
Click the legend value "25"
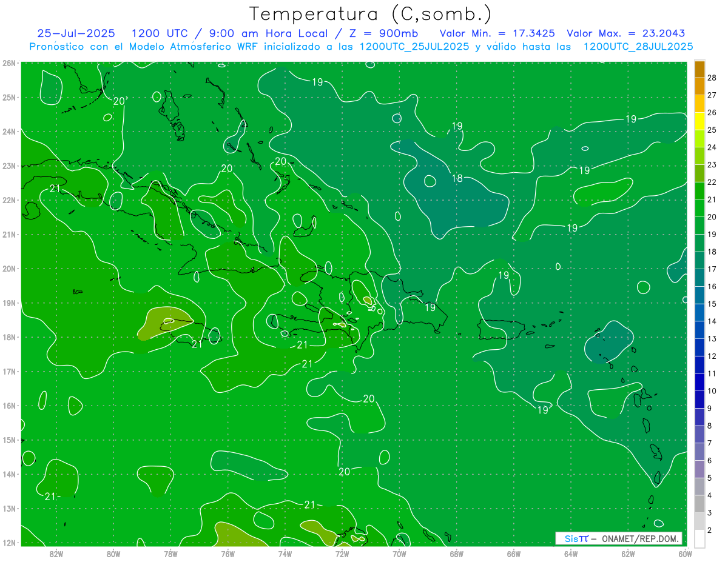point(712,130)
